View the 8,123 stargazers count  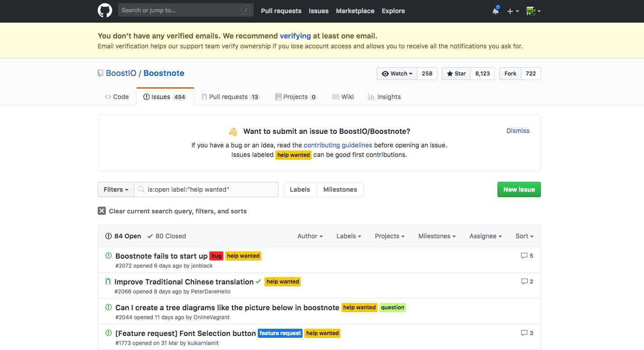click(483, 74)
